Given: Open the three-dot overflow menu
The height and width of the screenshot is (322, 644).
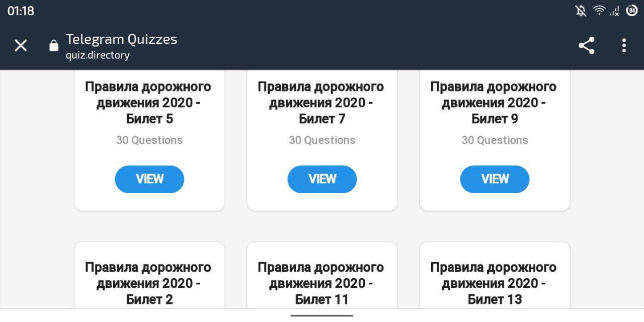Looking at the screenshot, I should 624,46.
